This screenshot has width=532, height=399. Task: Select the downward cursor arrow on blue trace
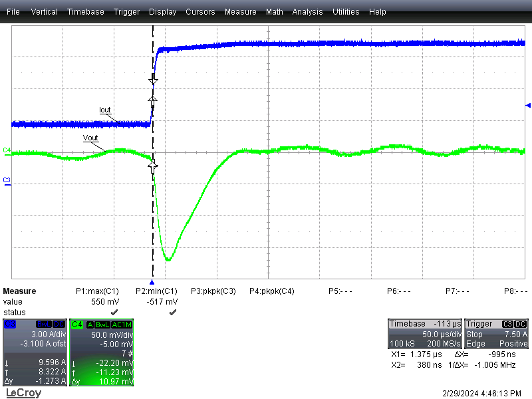pos(153,80)
